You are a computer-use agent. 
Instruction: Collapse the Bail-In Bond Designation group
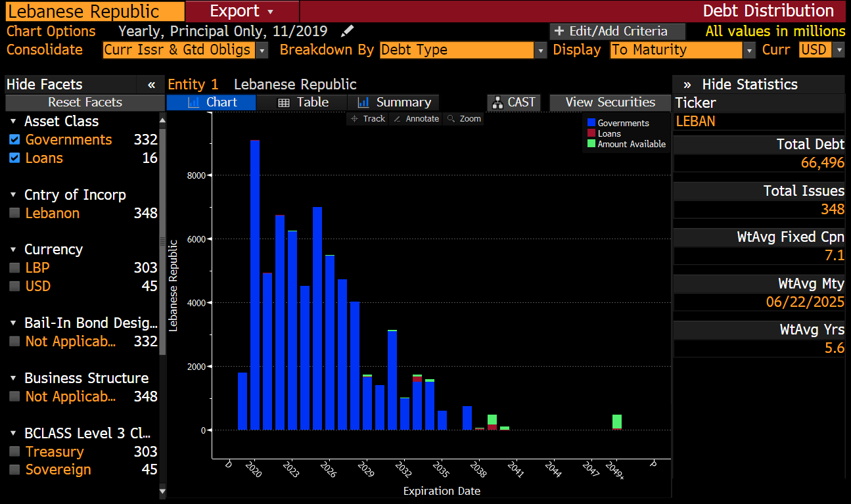(x=13, y=323)
